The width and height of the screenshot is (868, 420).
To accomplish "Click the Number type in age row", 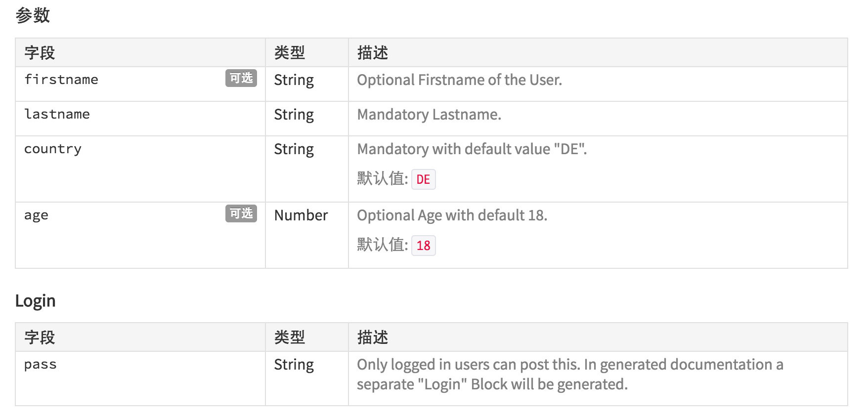I will [x=301, y=215].
